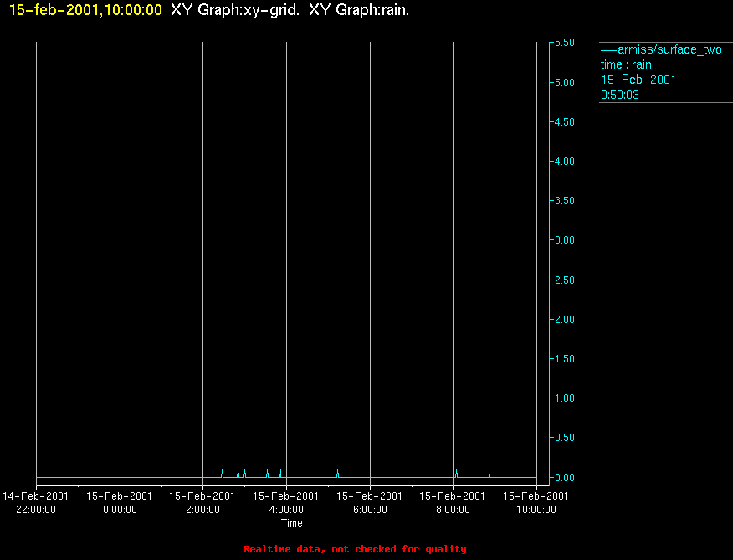Click the x-axis label "15-Feb-2001 2:00:00"

[202, 502]
